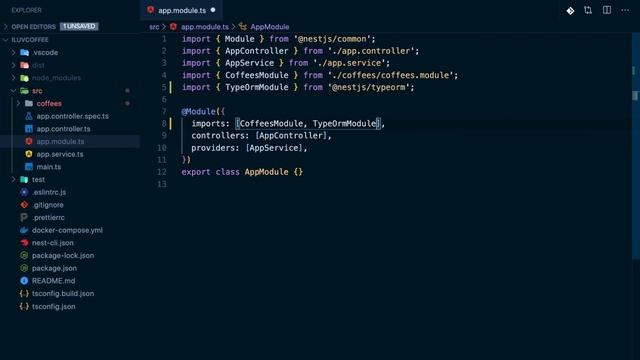Click the editor vertical scrollbar
The image size is (640, 360).
click(635, 146)
